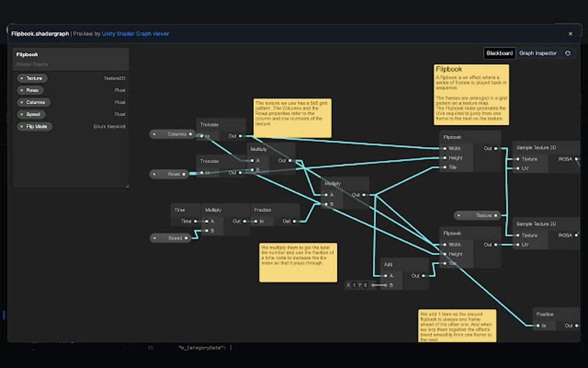Click the reset view icon beside Graph Inspector

coord(568,53)
